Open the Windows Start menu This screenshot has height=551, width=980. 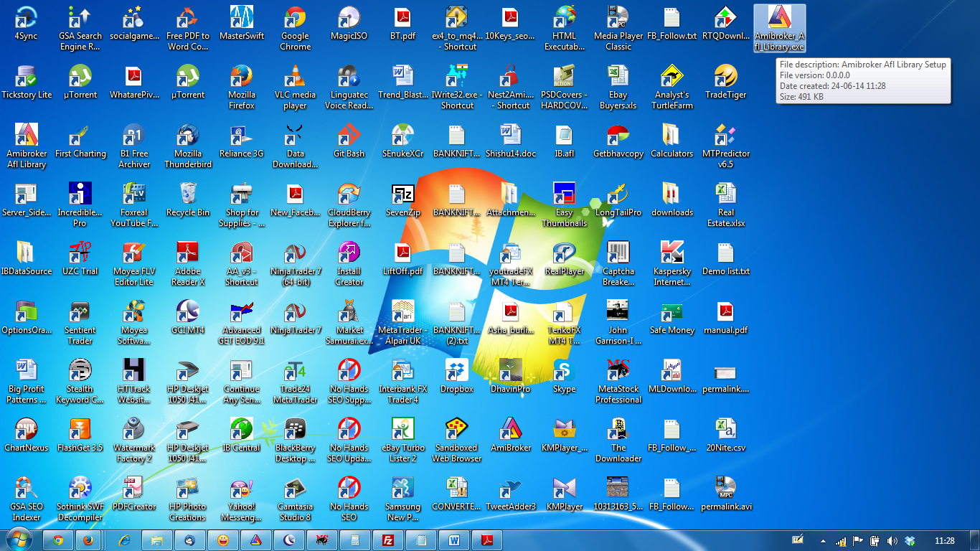point(19,540)
